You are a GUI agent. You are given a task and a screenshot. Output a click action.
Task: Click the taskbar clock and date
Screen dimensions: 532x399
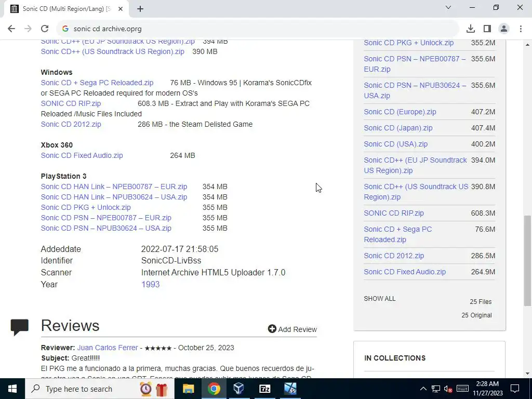coord(487,389)
